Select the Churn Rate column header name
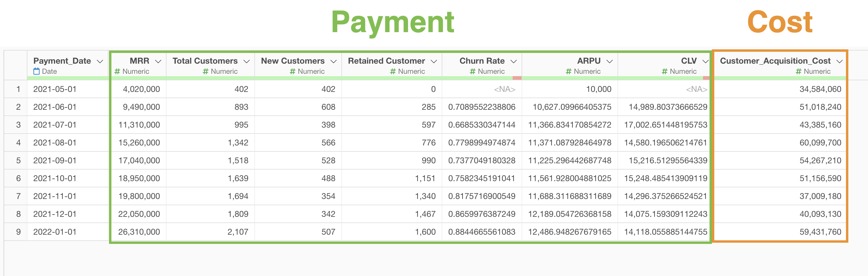868x276 pixels. [x=482, y=61]
